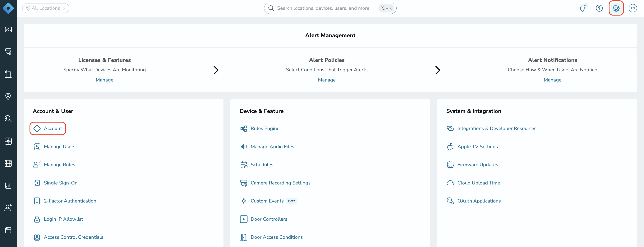Click the diamond logo in sidebar
644x247 pixels.
pos(8,8)
